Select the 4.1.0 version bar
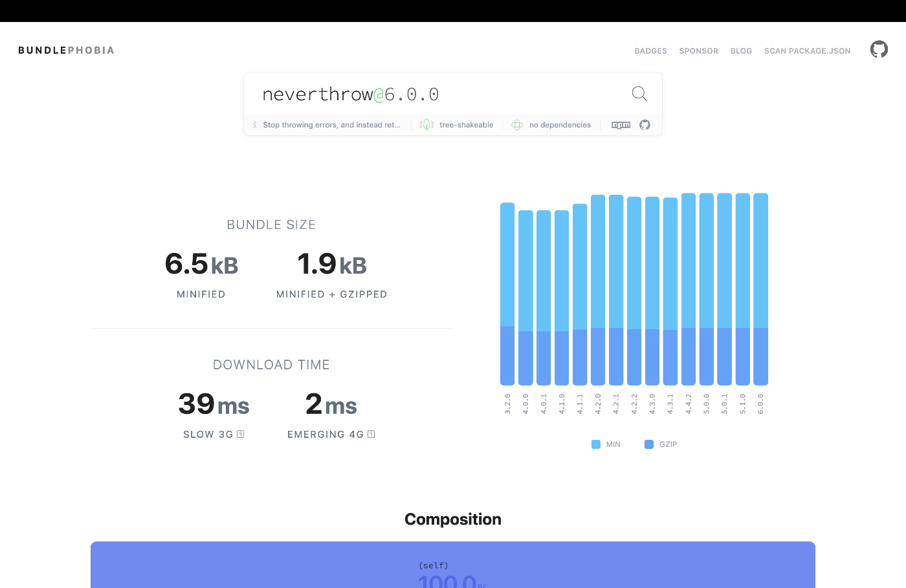 tap(562, 298)
